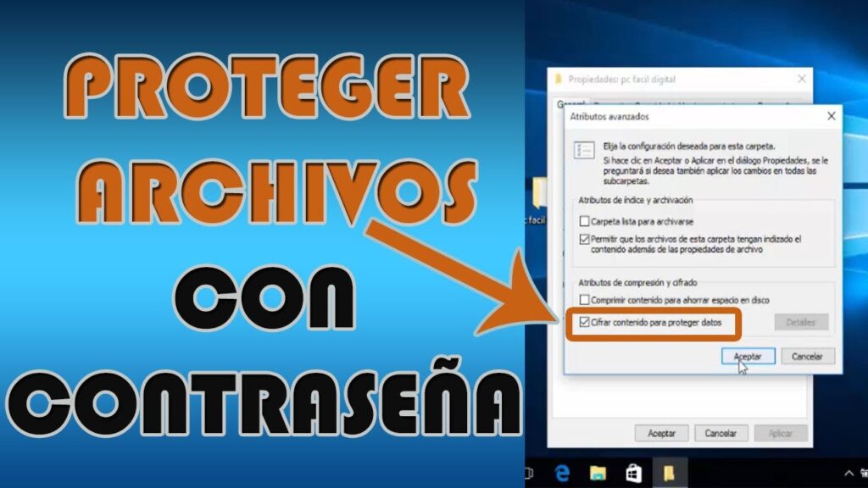Click Aceptar at the bottom of Propiedades window
The width and height of the screenshot is (868, 488).
tap(661, 433)
